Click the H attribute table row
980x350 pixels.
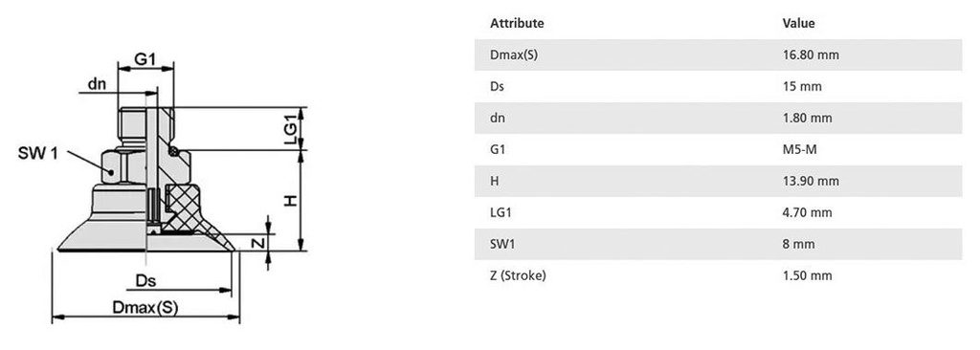[x=718, y=182]
